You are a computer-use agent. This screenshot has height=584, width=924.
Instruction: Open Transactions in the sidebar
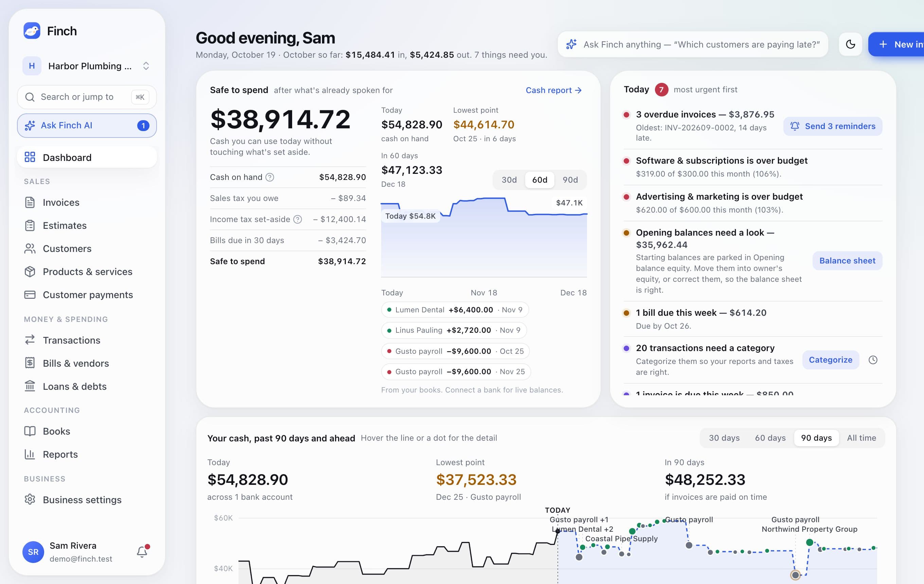87,340
